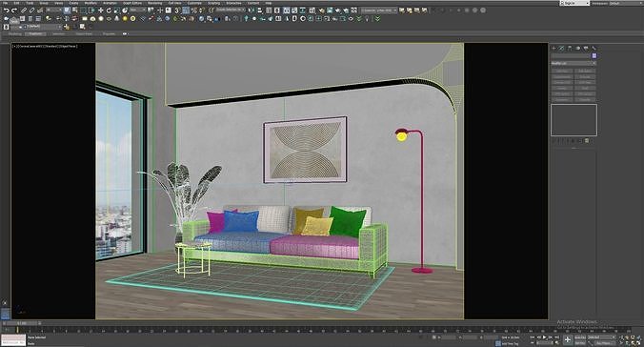Click the Align tool icon
The width and height of the screenshot is (644, 347).
(259, 10)
